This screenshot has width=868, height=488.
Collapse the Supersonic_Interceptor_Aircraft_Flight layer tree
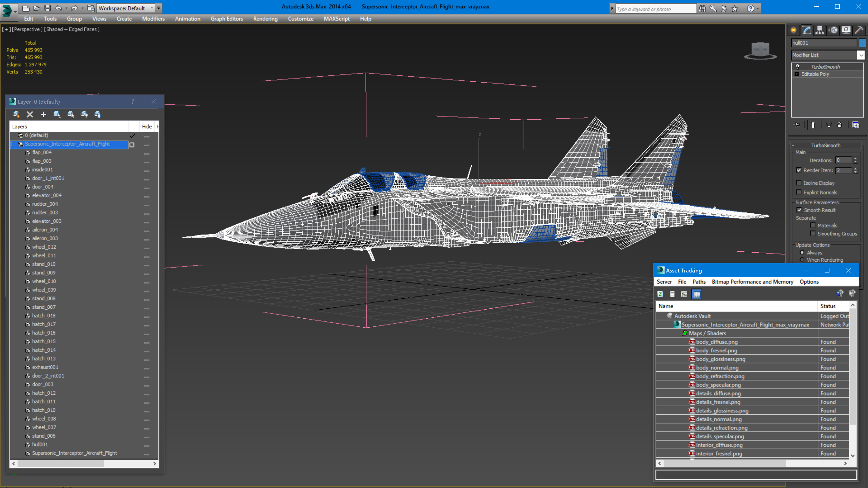[14, 144]
